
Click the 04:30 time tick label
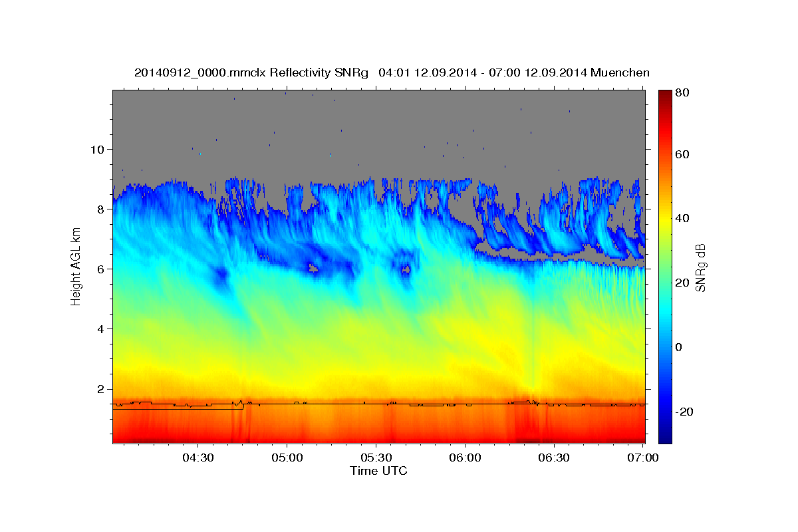click(x=198, y=458)
